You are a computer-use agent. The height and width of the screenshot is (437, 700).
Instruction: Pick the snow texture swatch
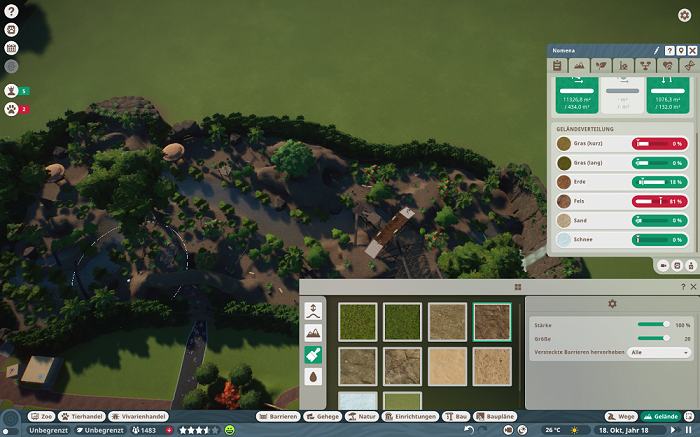[x=358, y=400]
